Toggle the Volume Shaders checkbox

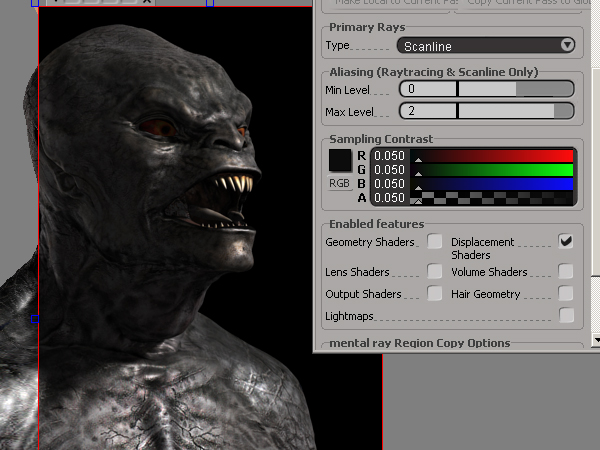[x=566, y=271]
